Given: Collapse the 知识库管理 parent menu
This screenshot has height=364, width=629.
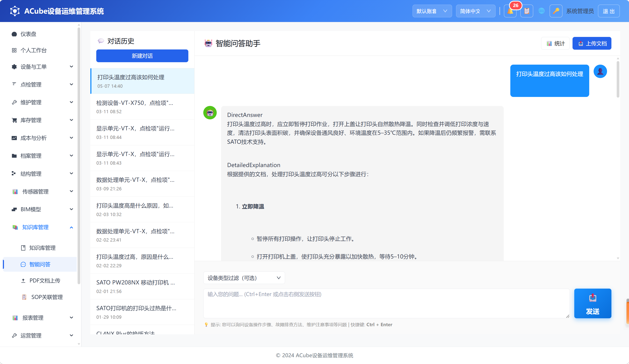Looking at the screenshot, I should (40, 227).
